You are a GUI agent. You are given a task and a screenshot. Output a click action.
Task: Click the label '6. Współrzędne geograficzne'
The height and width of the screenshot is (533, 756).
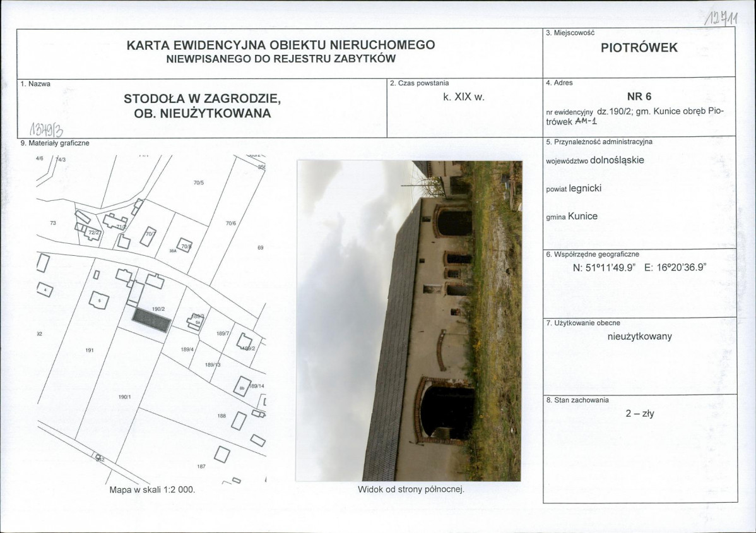593,255
